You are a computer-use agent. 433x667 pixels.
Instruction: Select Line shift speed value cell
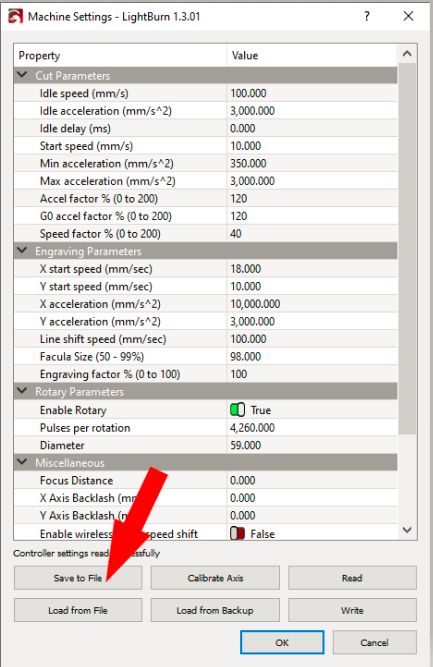312,339
